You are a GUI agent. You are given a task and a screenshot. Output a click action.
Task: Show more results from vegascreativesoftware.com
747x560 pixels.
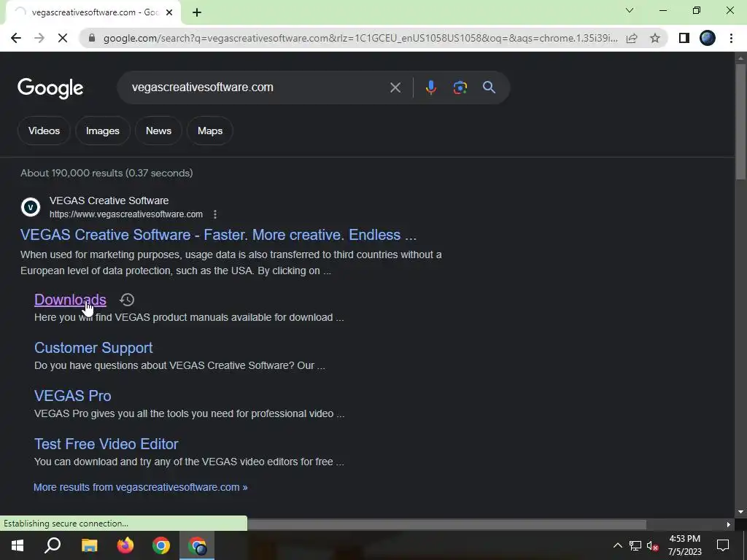point(141,487)
